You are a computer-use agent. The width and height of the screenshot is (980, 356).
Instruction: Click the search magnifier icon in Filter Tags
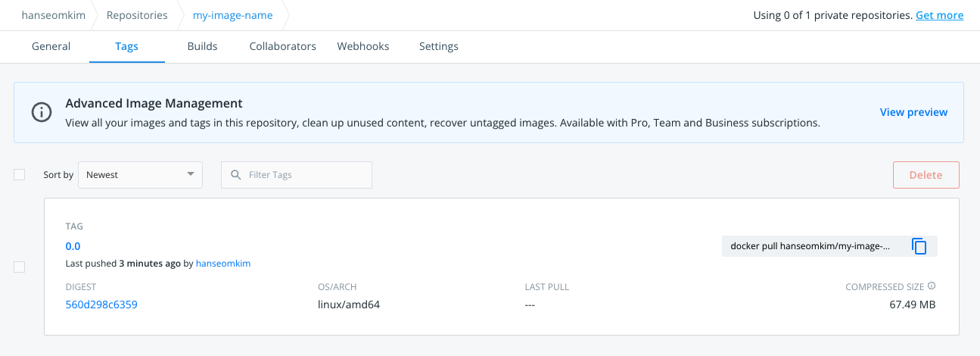(x=236, y=175)
